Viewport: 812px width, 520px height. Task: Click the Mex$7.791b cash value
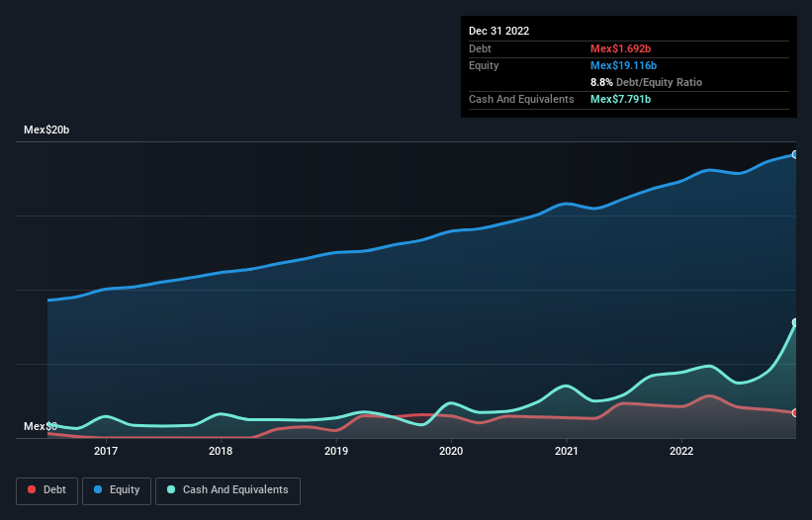pos(620,99)
